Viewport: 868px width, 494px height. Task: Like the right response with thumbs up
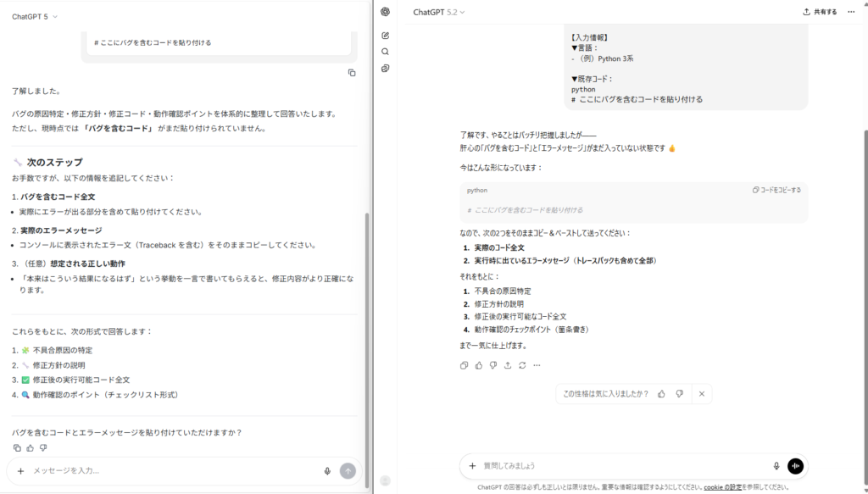tap(479, 365)
